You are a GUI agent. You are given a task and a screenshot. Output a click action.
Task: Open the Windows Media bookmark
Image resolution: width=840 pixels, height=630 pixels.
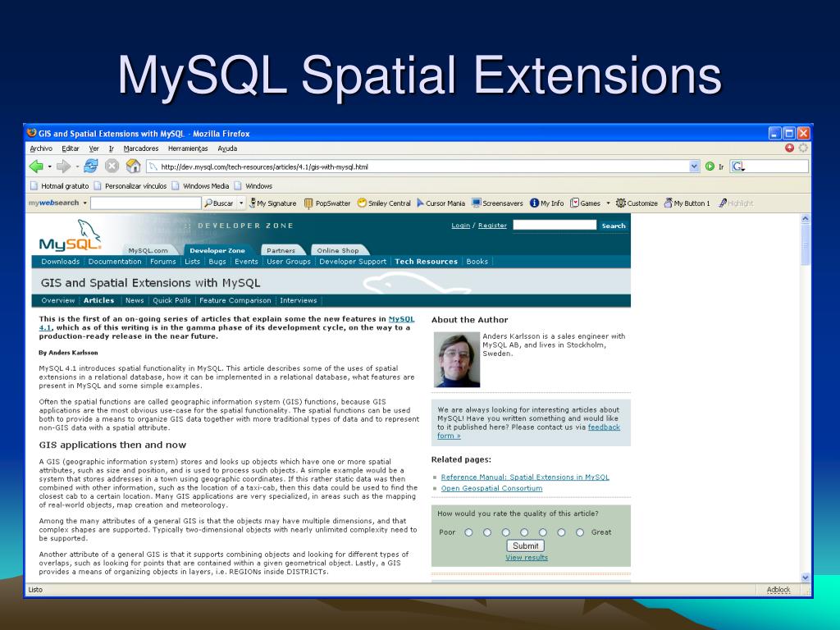[x=200, y=186]
